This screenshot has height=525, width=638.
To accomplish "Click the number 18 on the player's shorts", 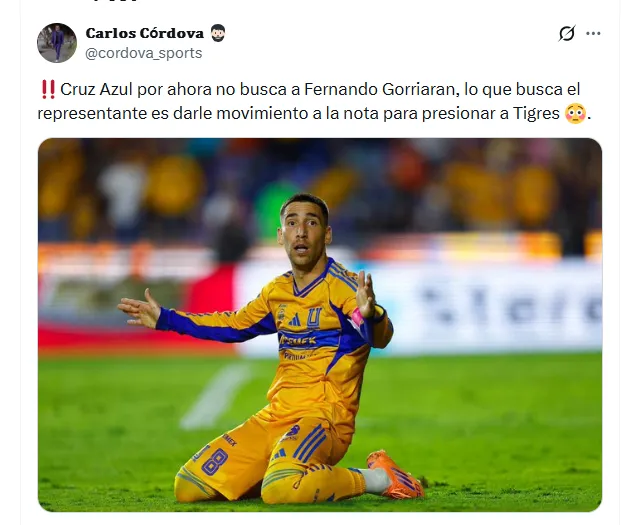I will coord(213,461).
